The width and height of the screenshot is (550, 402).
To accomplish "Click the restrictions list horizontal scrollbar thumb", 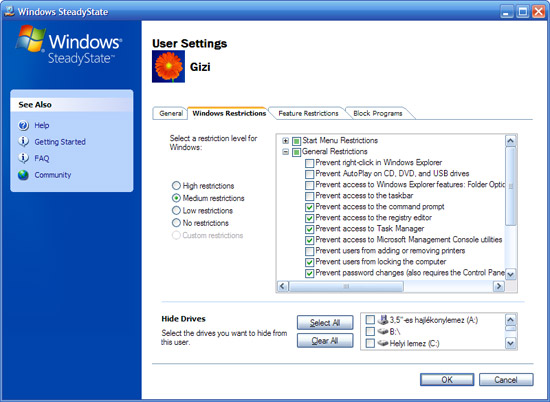I will (x=346, y=286).
